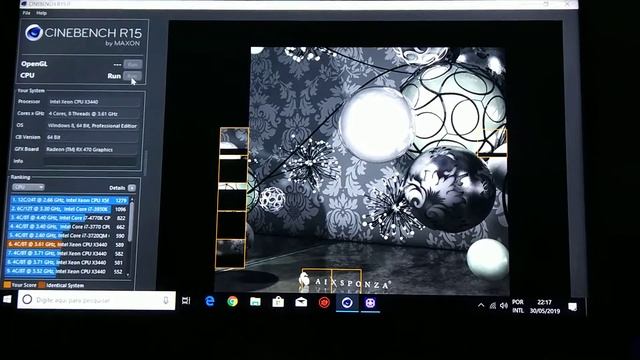Click the POR INTL language indicator
640x360 pixels.
click(x=518, y=306)
